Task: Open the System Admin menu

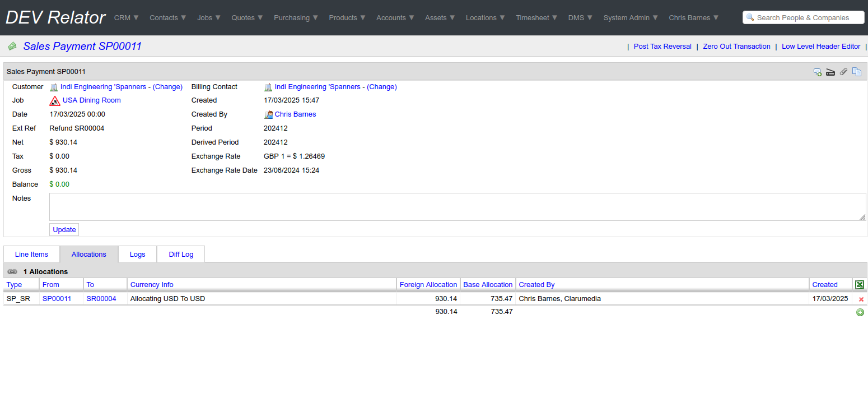Action: [x=631, y=17]
